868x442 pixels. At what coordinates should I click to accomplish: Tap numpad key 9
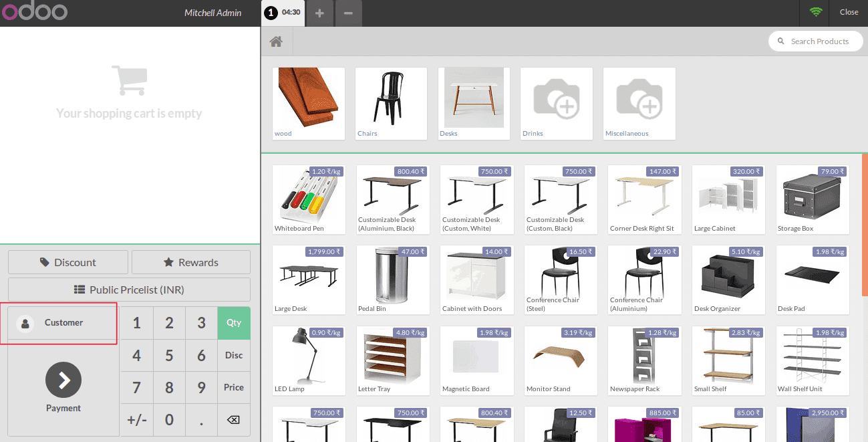tap(201, 387)
